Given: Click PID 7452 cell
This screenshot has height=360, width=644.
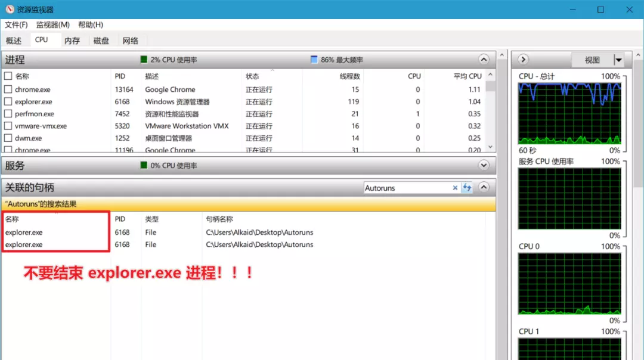Looking at the screenshot, I should (x=122, y=114).
